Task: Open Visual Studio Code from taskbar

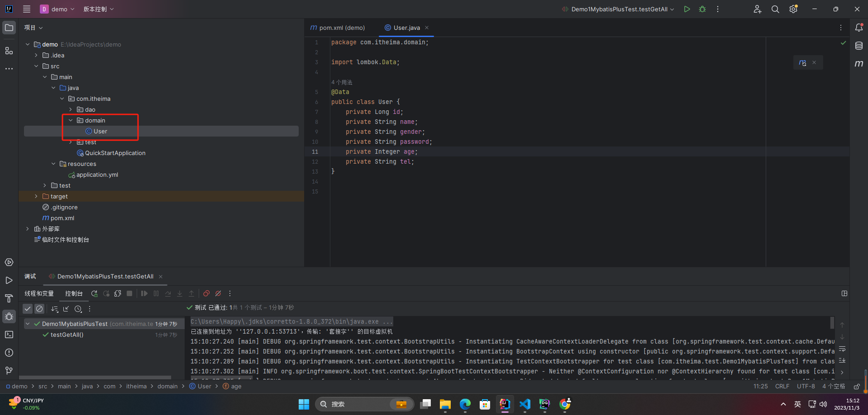Action: [x=525, y=404]
